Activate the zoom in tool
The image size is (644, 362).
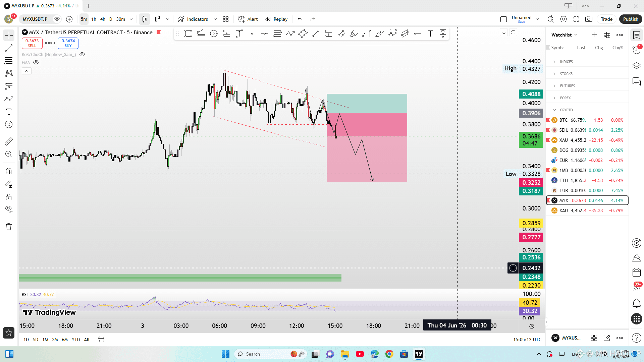(x=9, y=154)
